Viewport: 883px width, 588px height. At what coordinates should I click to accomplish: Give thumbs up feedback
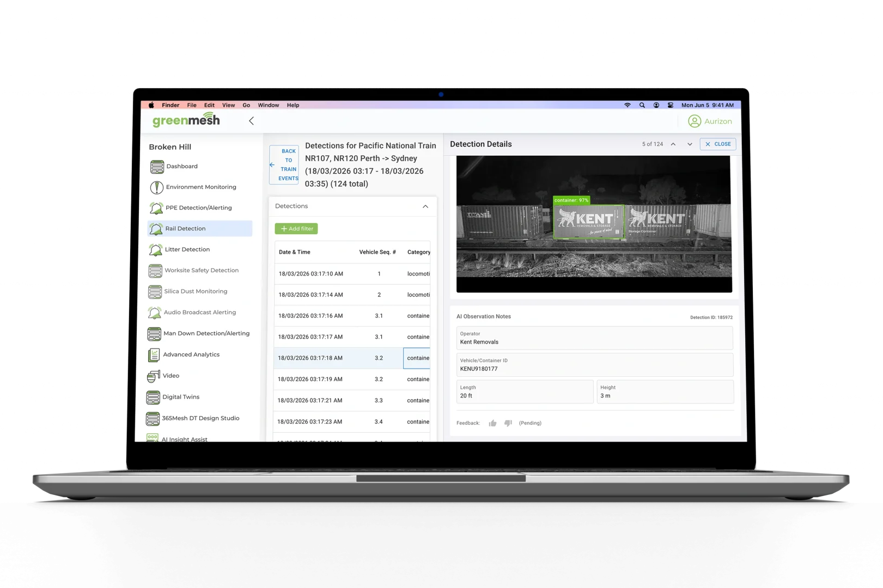click(492, 423)
